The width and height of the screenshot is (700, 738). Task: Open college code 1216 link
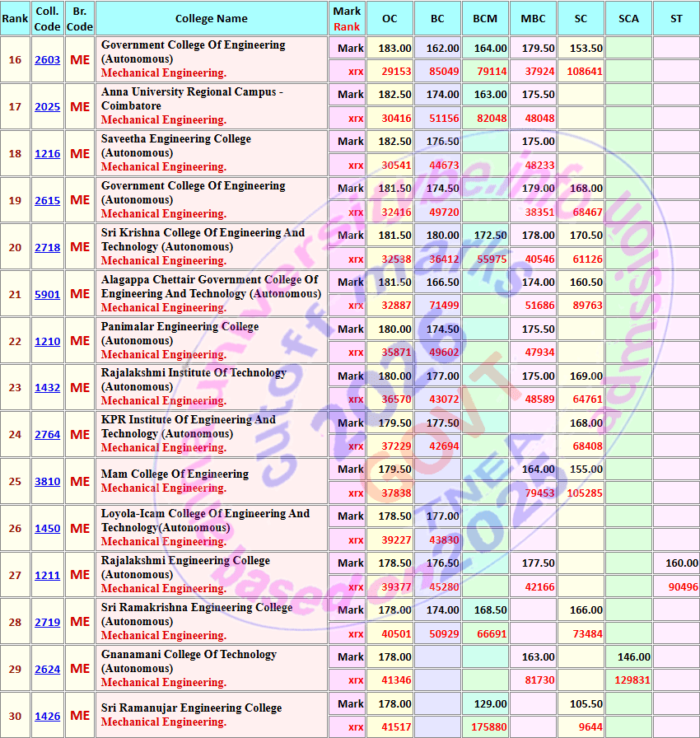click(x=48, y=153)
